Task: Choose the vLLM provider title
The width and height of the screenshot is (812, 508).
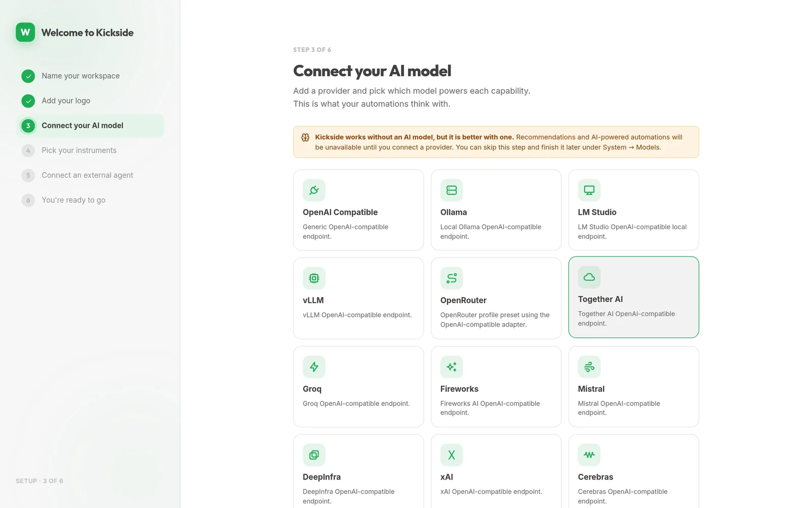Action: [313, 301]
